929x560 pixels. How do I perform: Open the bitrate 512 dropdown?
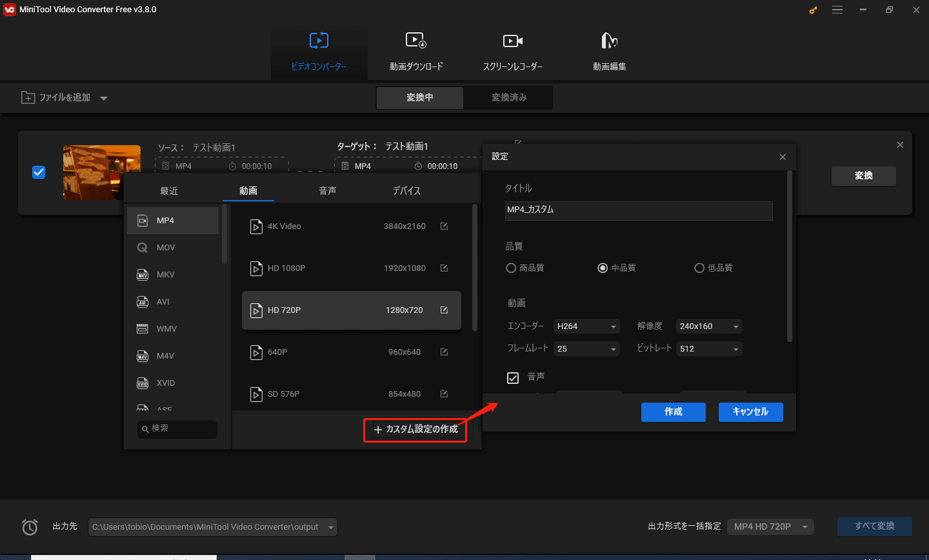point(709,349)
